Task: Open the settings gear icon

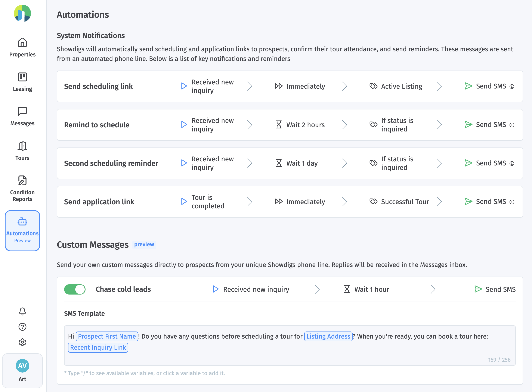Action: pos(22,342)
